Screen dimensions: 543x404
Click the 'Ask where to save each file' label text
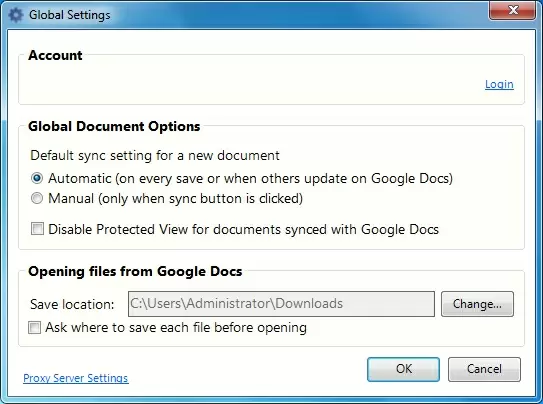[x=176, y=327]
